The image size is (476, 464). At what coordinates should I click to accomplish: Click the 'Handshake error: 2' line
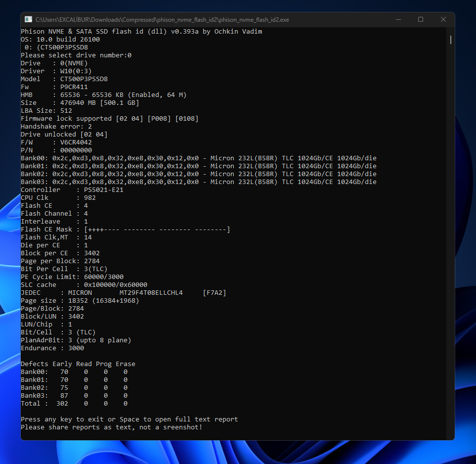(x=56, y=127)
